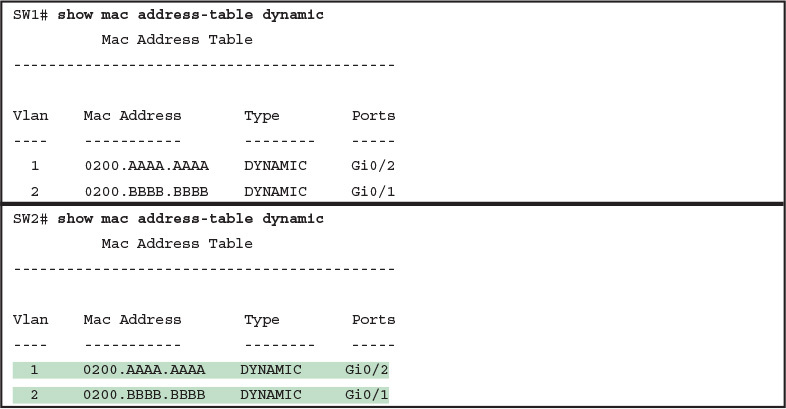Select the show command text on SW1
The width and height of the screenshot is (786, 409).
[190, 16]
